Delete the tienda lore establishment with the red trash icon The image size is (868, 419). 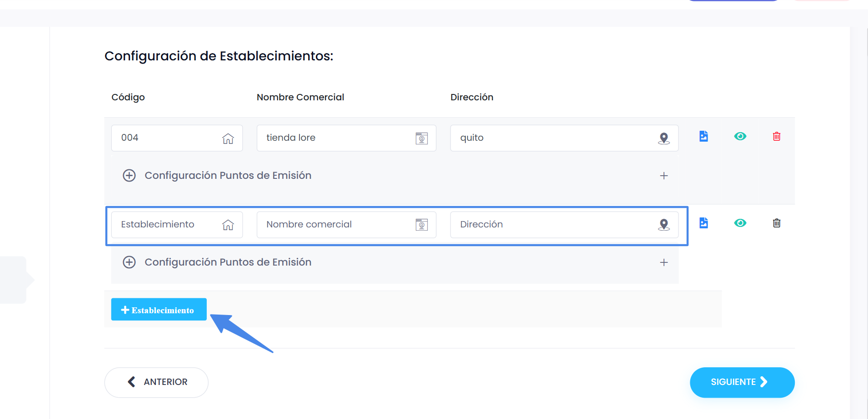(x=776, y=136)
